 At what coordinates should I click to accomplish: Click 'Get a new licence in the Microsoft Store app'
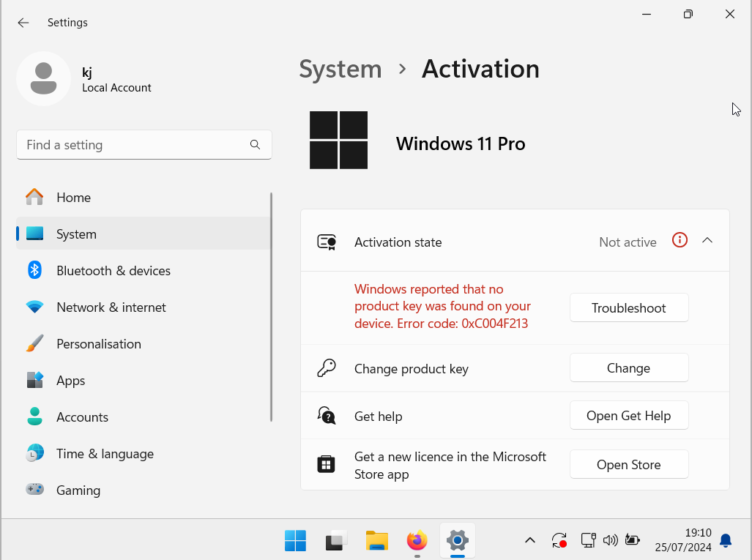(x=450, y=465)
